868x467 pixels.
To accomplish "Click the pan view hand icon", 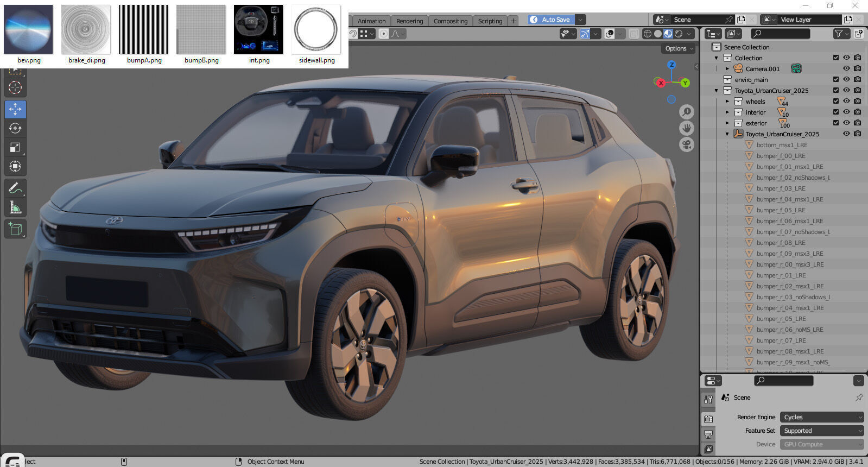I will point(687,128).
